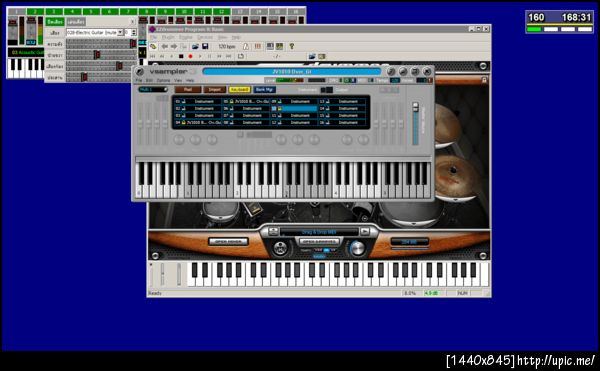Open the File menu in VSampler
The height and width of the screenshot is (371, 600).
click(x=139, y=80)
